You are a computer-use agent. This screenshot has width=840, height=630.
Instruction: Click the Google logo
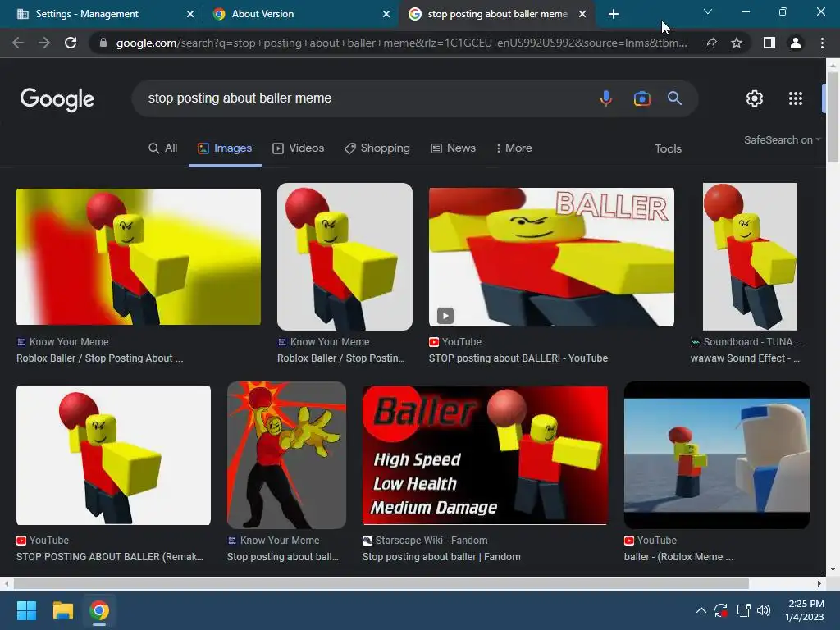[57, 99]
